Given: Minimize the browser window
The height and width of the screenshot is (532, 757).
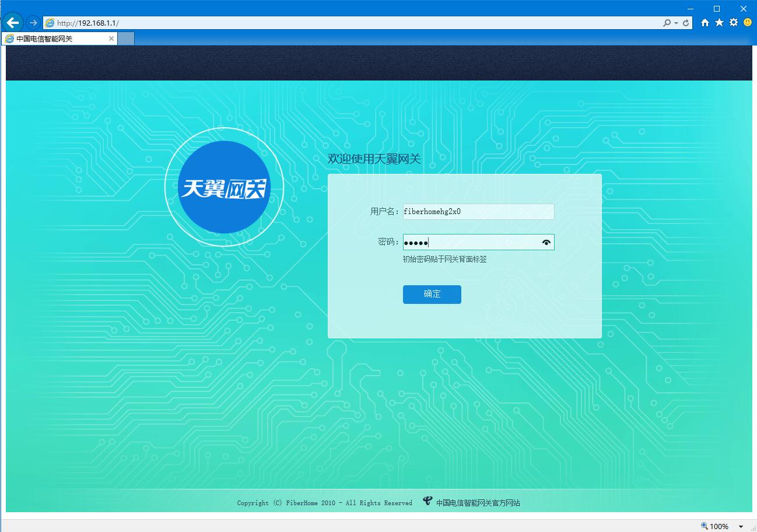Looking at the screenshot, I should coord(691,8).
